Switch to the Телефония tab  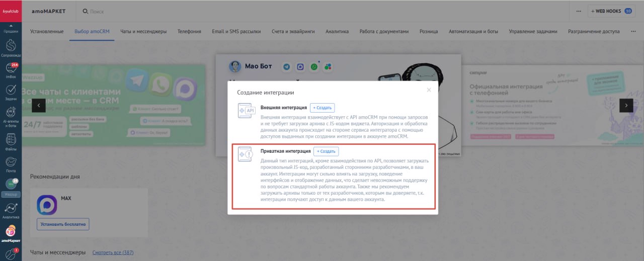coord(189,31)
